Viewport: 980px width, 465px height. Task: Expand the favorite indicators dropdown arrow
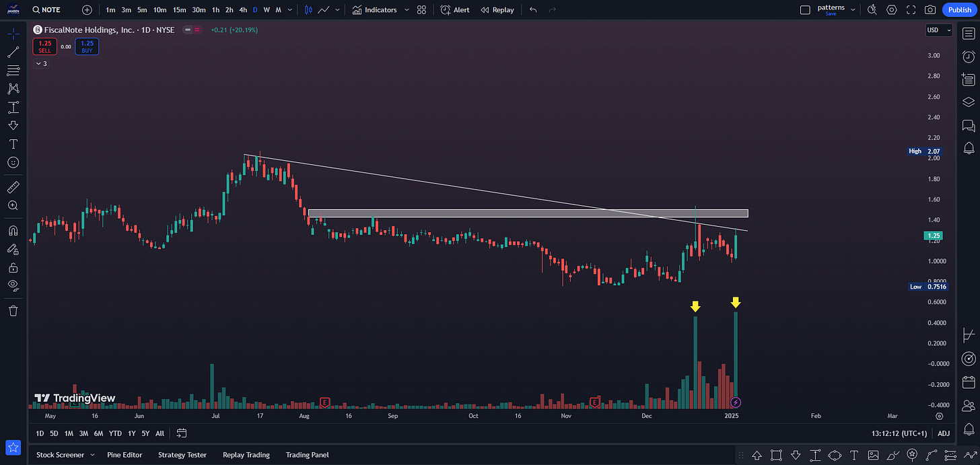pyautogui.click(x=405, y=10)
